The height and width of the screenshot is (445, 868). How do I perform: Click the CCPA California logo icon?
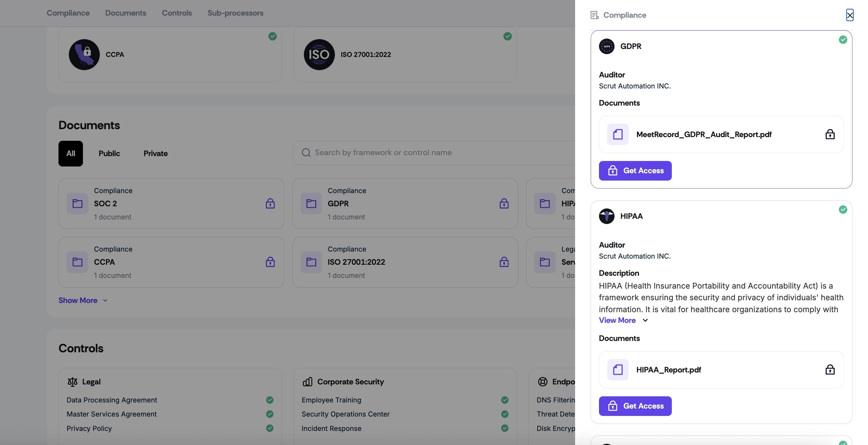[84, 54]
